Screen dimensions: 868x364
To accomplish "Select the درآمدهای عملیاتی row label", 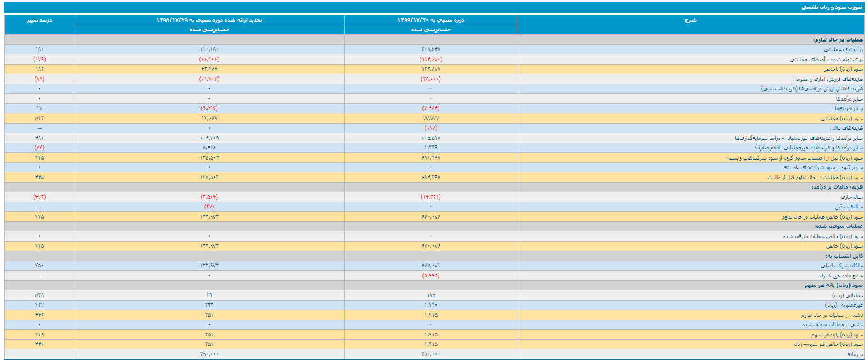I will click(841, 49).
